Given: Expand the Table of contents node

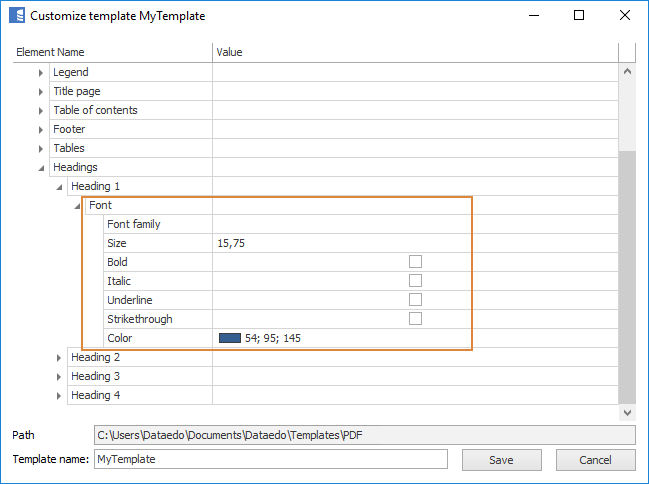Looking at the screenshot, I should tap(41, 111).
